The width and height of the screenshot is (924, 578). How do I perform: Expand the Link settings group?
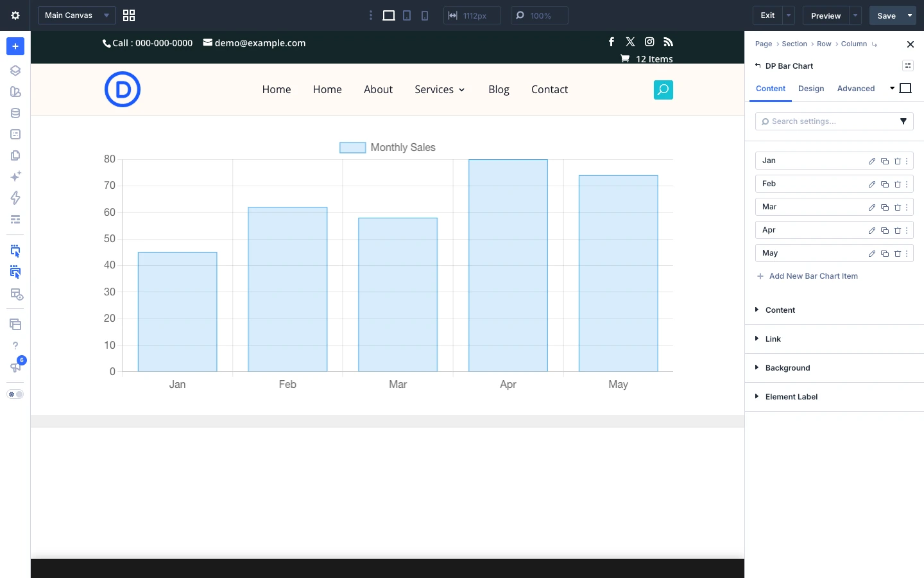coord(834,339)
